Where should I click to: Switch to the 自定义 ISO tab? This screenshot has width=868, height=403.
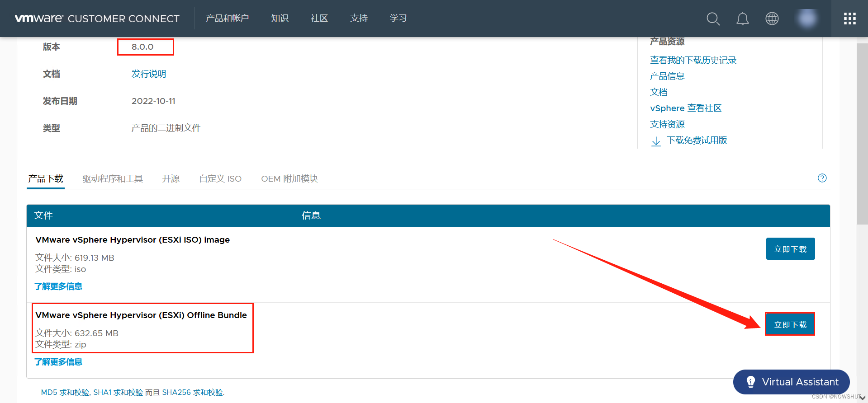(220, 179)
